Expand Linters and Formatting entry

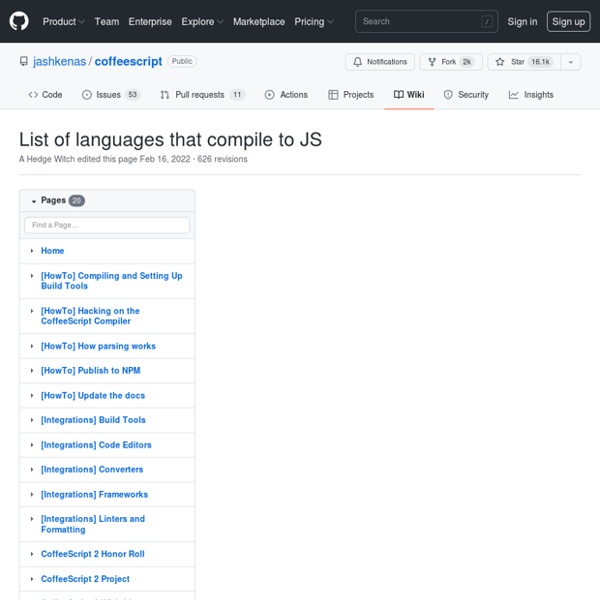click(x=32, y=519)
